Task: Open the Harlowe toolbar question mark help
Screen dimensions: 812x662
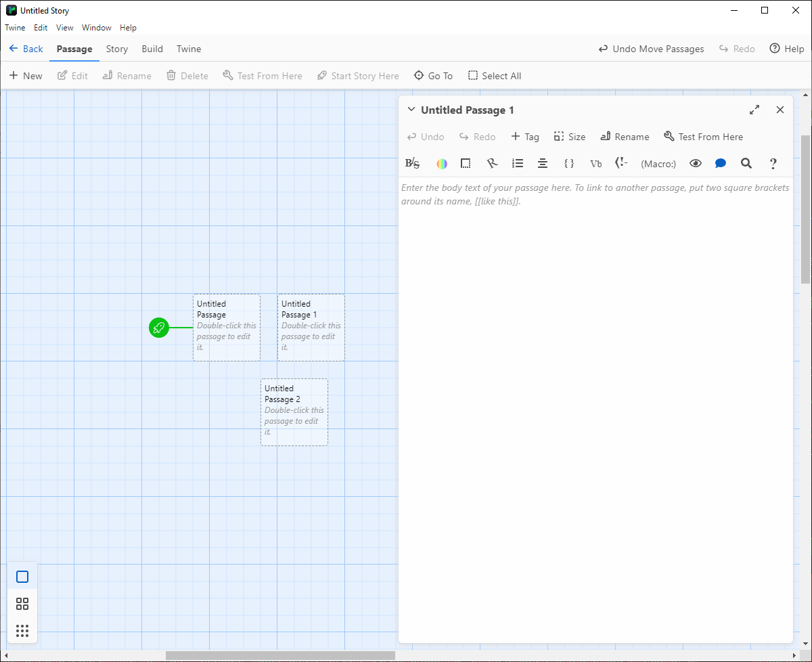Action: click(773, 163)
